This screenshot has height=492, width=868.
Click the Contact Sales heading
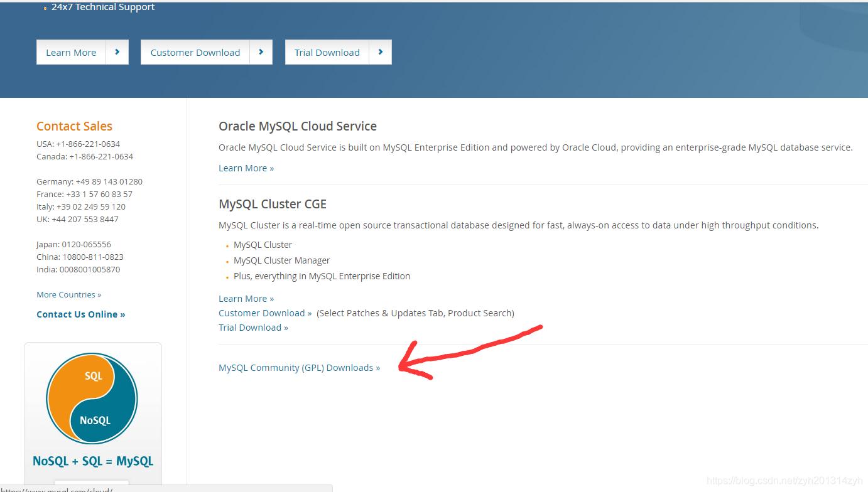click(x=74, y=126)
